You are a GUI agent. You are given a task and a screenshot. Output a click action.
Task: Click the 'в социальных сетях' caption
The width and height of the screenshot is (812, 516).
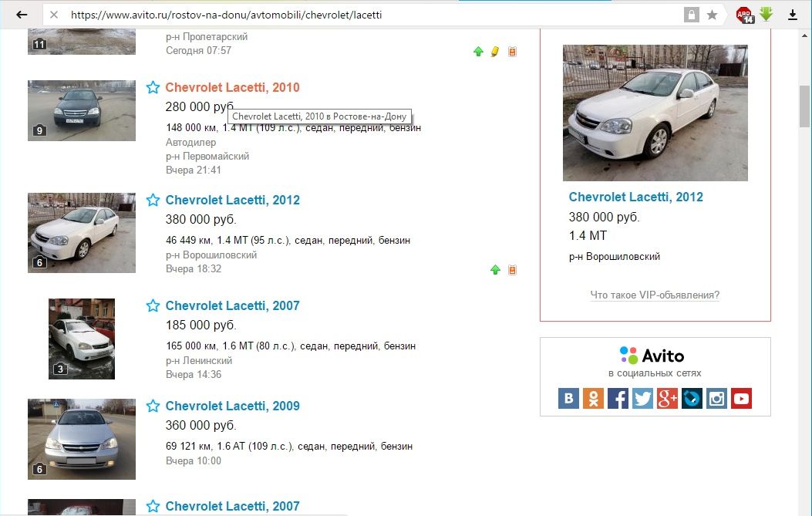tap(655, 373)
